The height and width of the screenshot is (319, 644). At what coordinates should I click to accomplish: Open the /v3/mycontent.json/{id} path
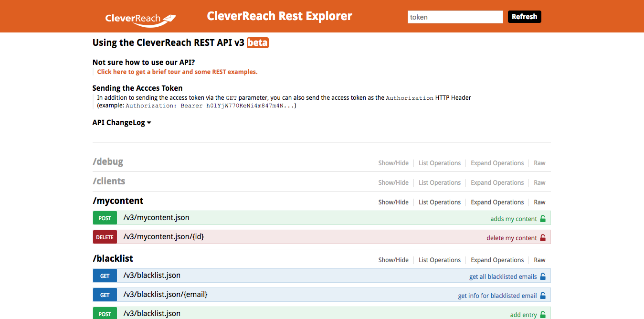click(x=164, y=237)
